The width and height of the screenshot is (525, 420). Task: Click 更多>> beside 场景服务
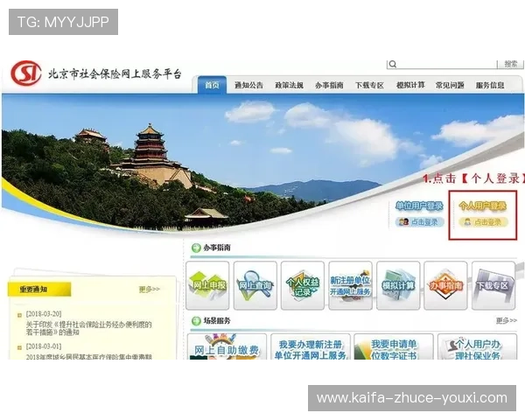click(x=507, y=320)
